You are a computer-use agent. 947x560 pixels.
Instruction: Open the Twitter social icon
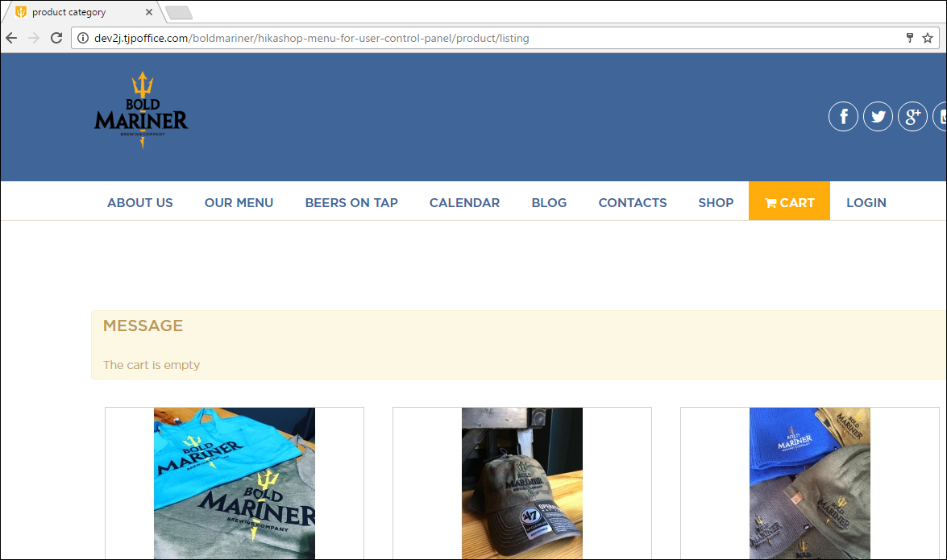coord(878,117)
